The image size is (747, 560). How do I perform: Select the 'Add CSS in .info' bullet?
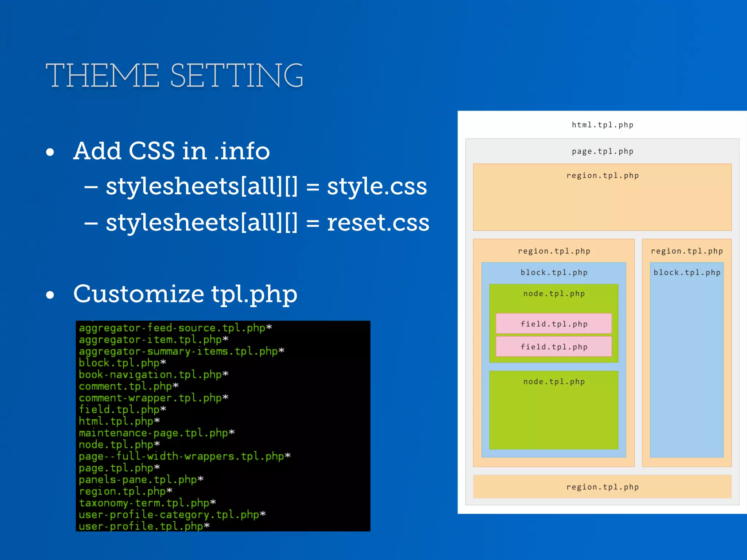click(x=171, y=151)
